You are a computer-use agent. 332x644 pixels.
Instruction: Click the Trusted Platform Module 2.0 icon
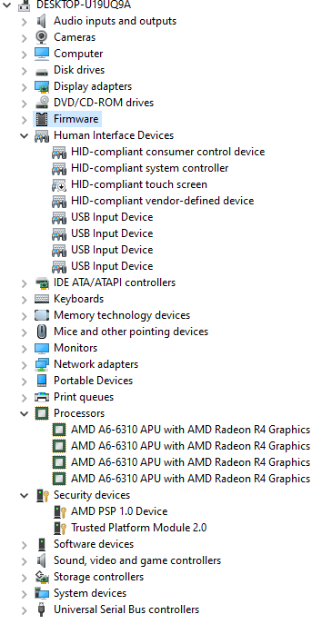pyautogui.click(x=60, y=528)
